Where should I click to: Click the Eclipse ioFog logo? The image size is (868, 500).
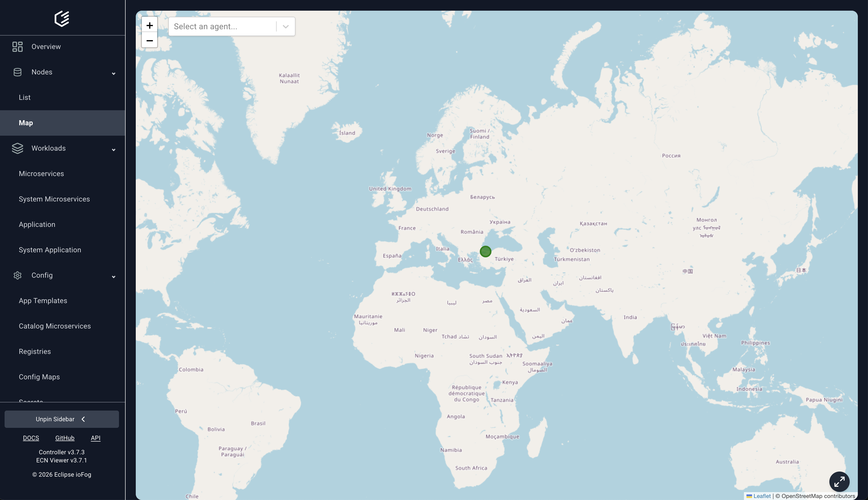pos(62,19)
